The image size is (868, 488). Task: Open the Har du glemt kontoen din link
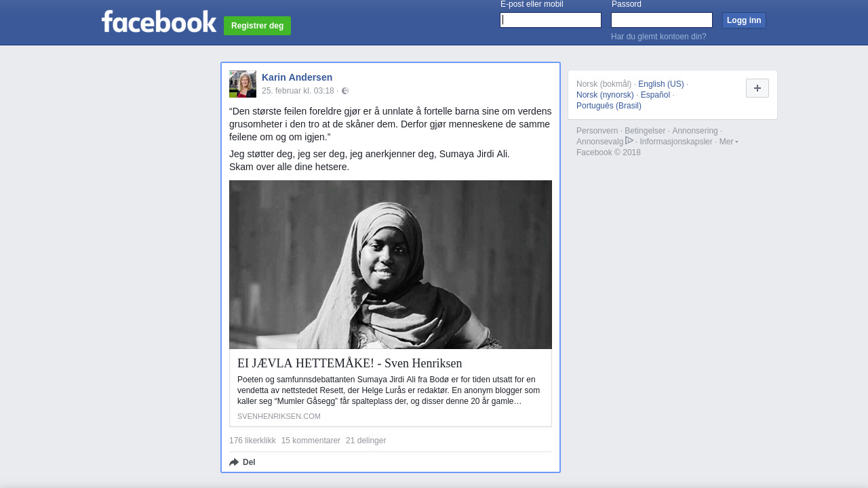[x=658, y=37]
